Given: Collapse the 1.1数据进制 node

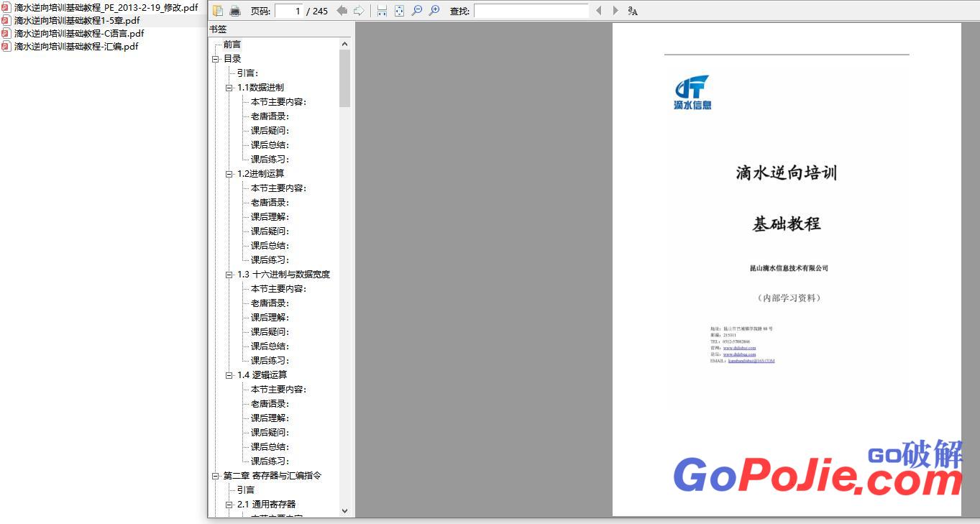Looking at the screenshot, I should point(229,88).
